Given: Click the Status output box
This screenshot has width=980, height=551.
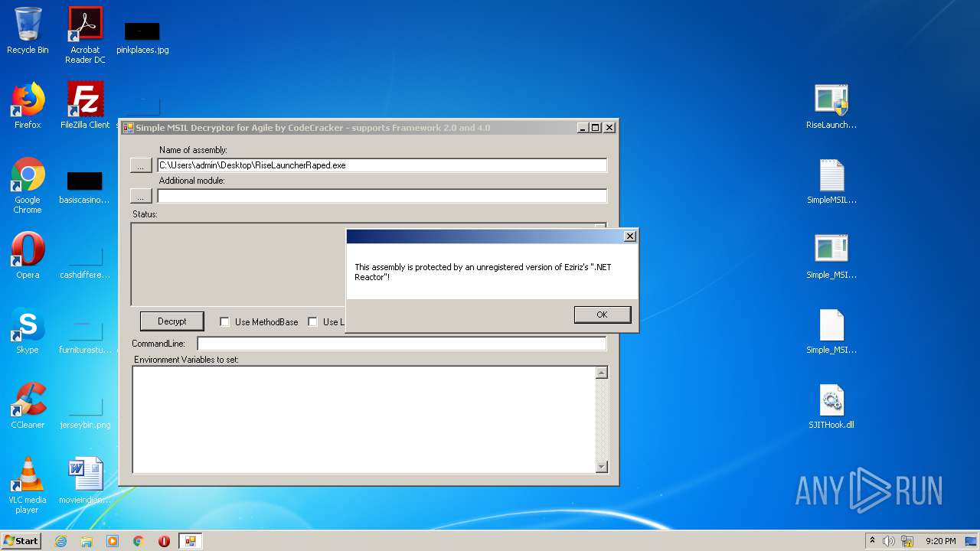Looking at the screenshot, I should click(239, 264).
